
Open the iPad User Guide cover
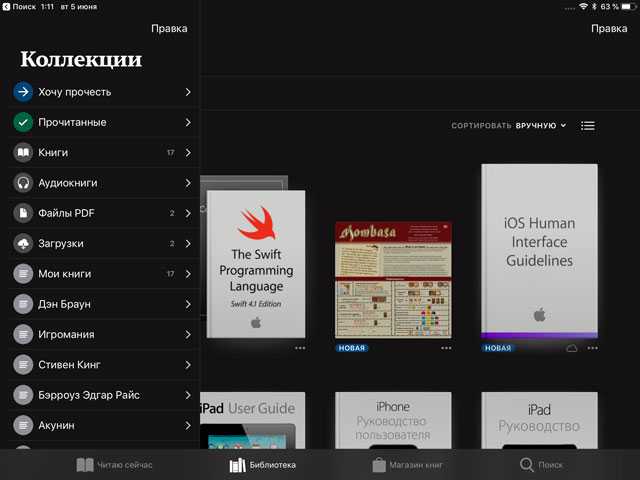253,420
